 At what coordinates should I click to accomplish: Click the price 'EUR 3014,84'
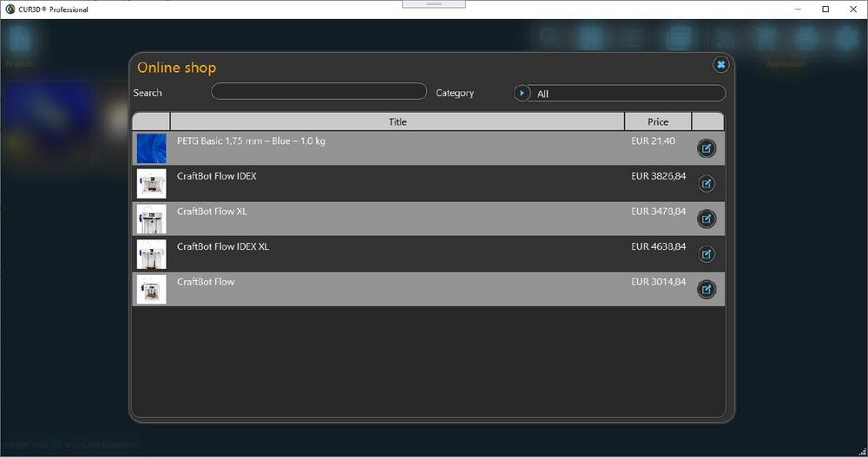coord(659,282)
